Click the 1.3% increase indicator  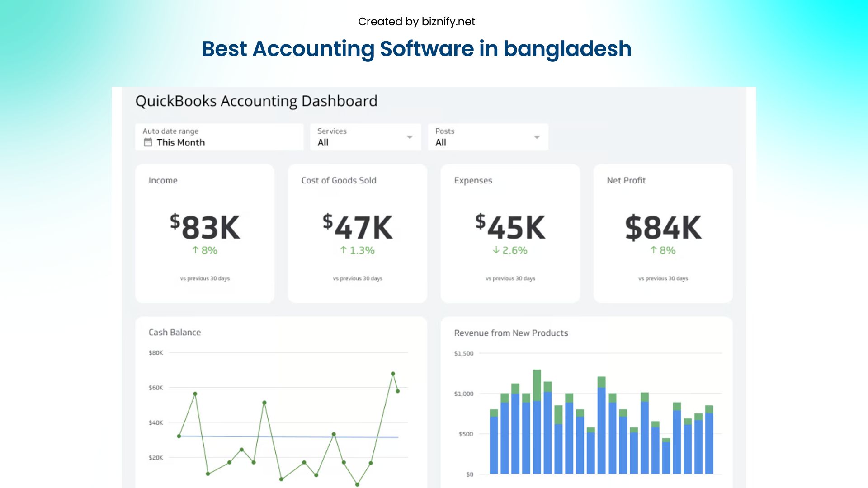(x=357, y=250)
